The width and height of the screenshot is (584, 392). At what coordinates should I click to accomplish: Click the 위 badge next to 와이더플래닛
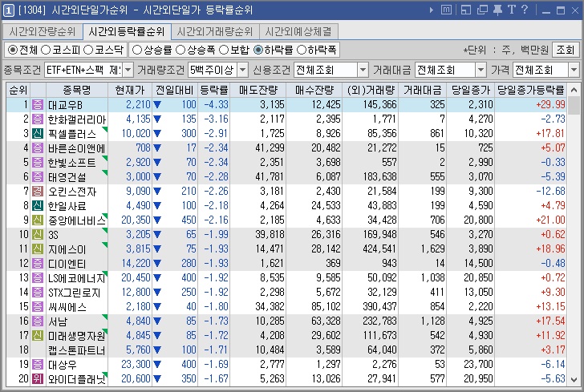[x=38, y=379]
